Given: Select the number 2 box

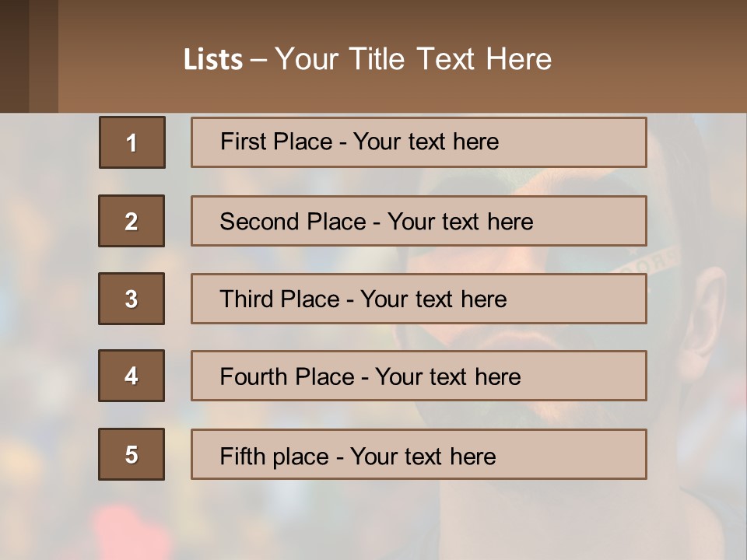Looking at the screenshot, I should 132,221.
